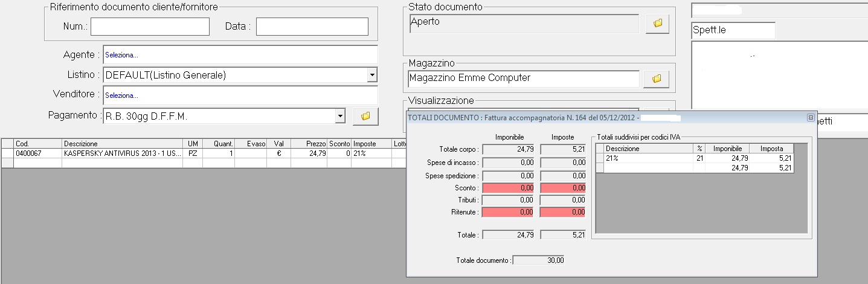Click the Magazzino Emme Computer field
This screenshot has width=868, height=284.
[x=523, y=79]
